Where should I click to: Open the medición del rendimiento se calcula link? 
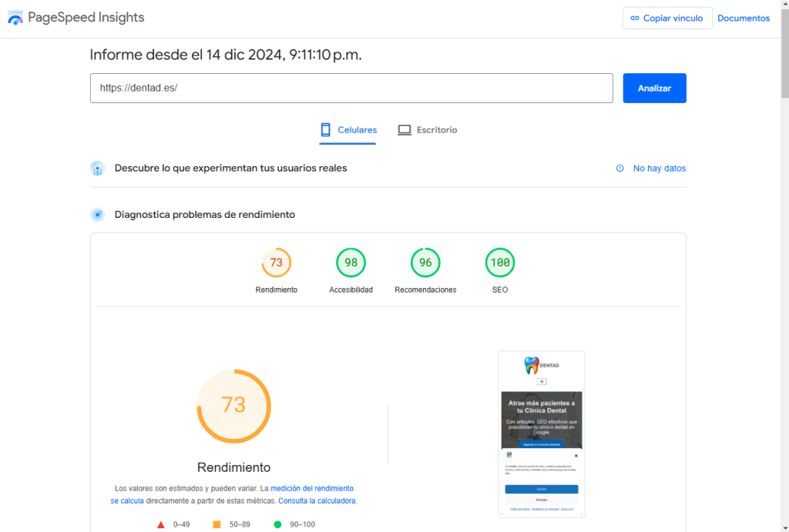pyautogui.click(x=311, y=488)
